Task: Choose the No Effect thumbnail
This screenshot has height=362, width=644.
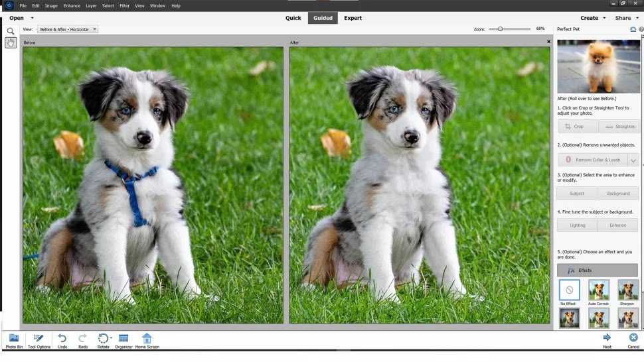Action: pos(569,290)
